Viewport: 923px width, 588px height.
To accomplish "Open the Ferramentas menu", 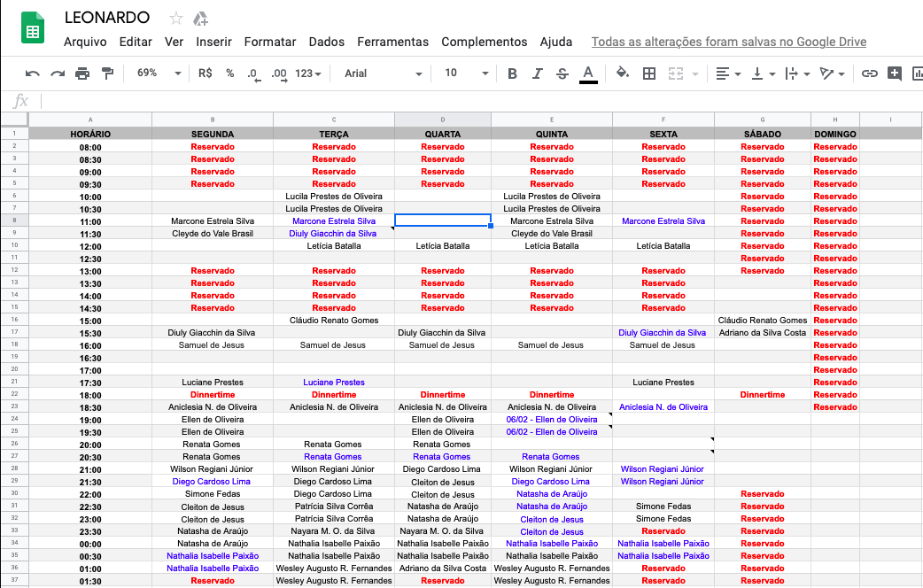I will pyautogui.click(x=392, y=42).
